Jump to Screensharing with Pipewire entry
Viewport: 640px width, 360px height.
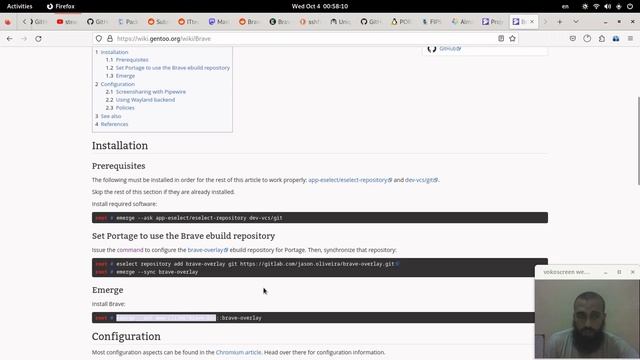coord(151,92)
